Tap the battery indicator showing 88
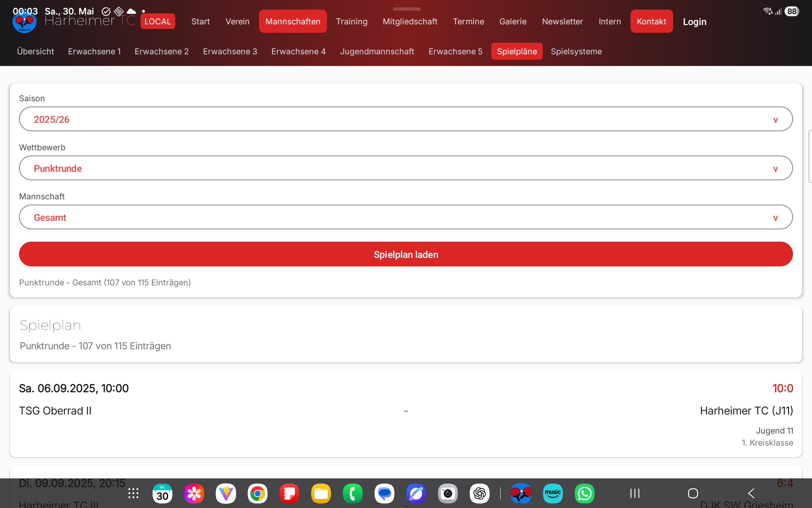The image size is (812, 508). [792, 11]
